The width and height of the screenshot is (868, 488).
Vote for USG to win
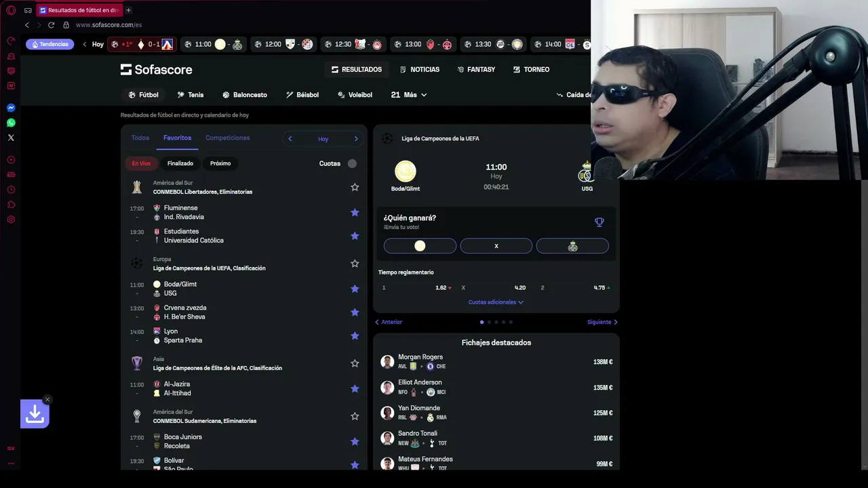tap(572, 246)
